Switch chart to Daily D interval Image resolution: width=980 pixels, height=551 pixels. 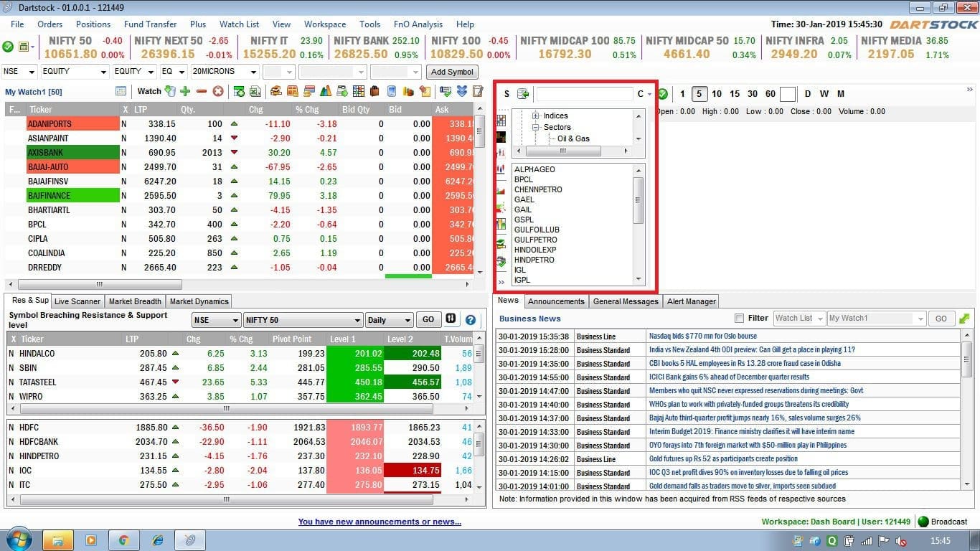808,94
